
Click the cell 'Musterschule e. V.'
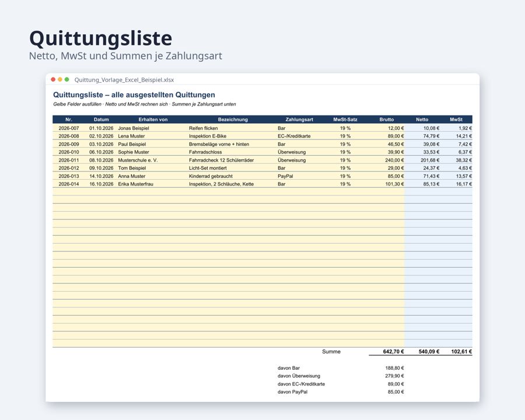click(x=138, y=160)
